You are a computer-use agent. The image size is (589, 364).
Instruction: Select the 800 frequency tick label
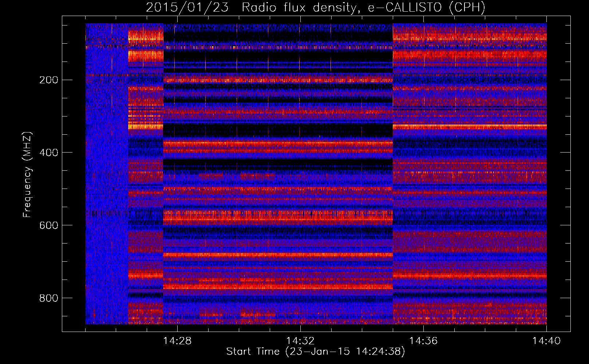pyautogui.click(x=49, y=298)
